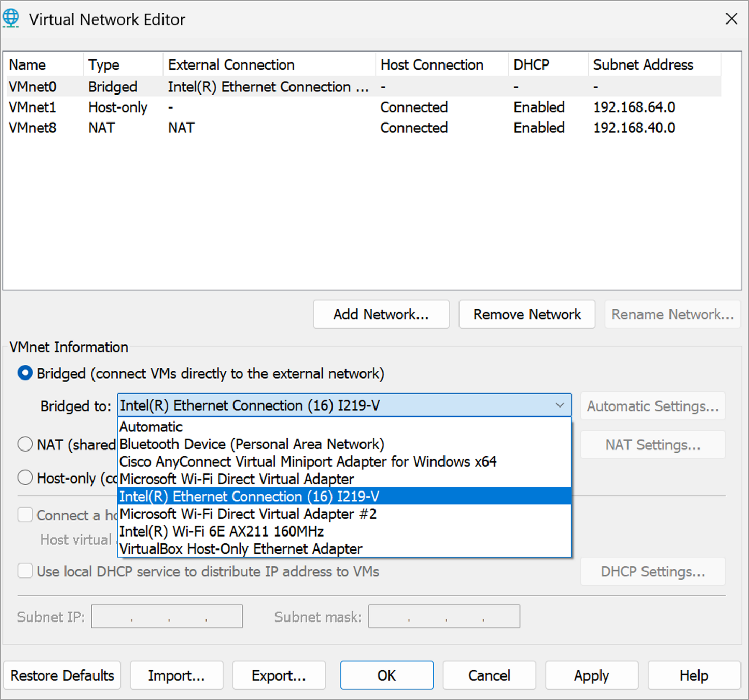Sort by the Subnet Address column header
Image resolution: width=749 pixels, height=700 pixels.
click(x=642, y=65)
